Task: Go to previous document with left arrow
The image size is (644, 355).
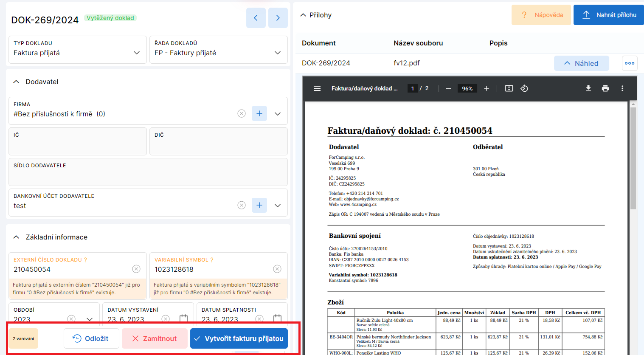Action: click(x=256, y=18)
